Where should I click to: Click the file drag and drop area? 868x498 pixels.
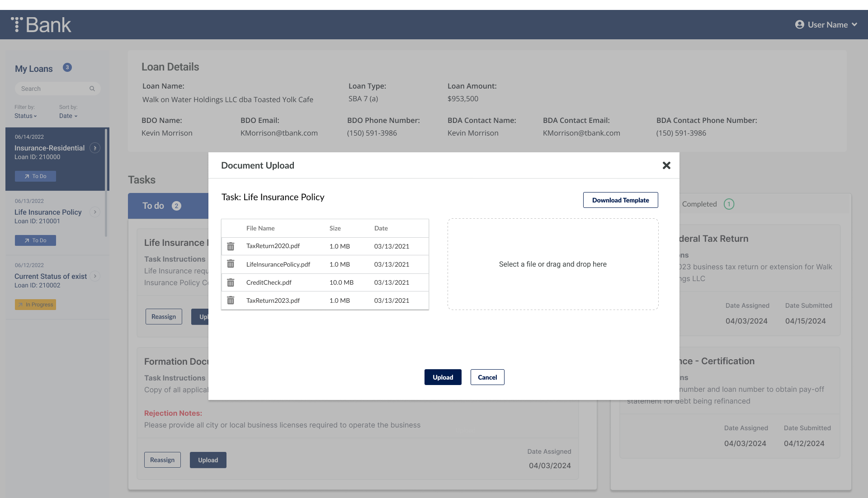click(x=552, y=264)
